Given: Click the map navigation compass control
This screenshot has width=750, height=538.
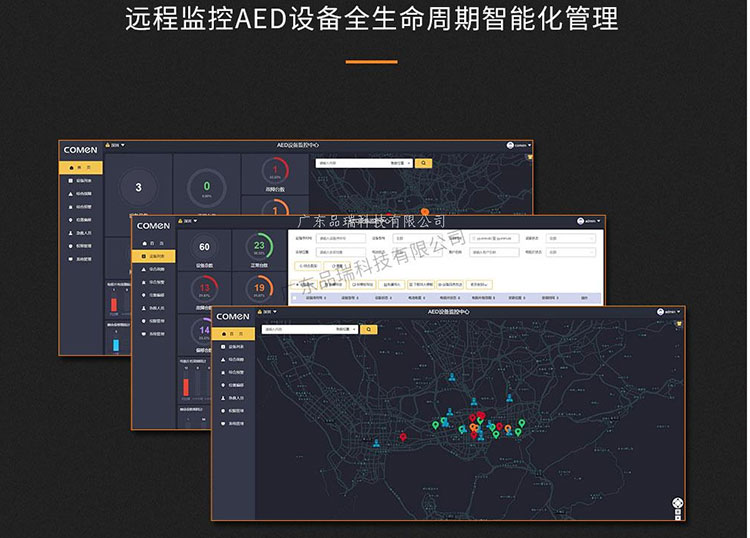Looking at the screenshot, I should pos(677,504).
